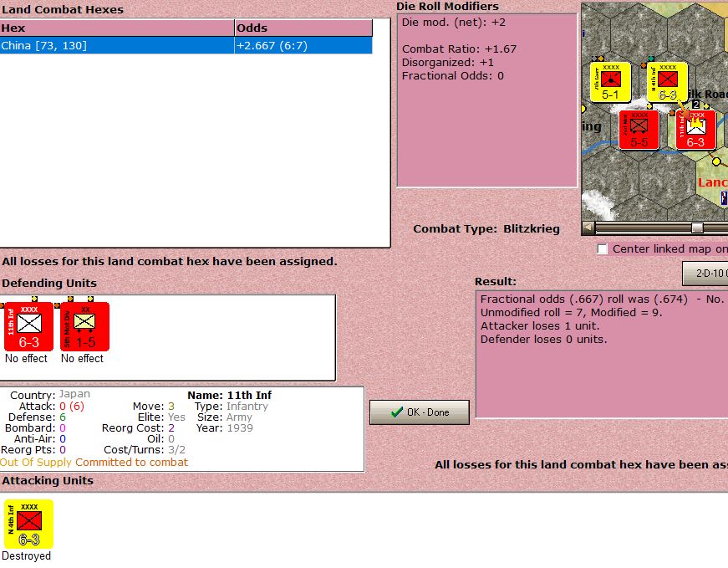
Task: Click the 'Out Of Supply' status text
Action: pyautogui.click(x=36, y=462)
